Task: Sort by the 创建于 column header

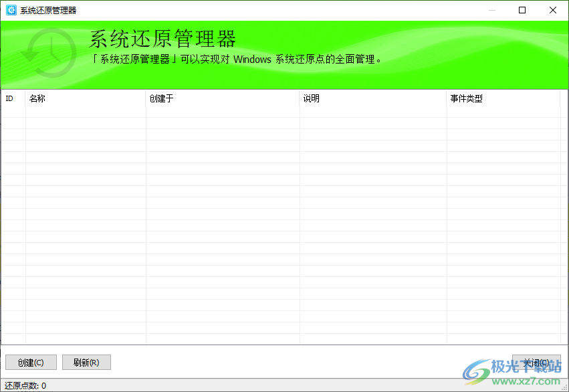Action: tap(223, 98)
